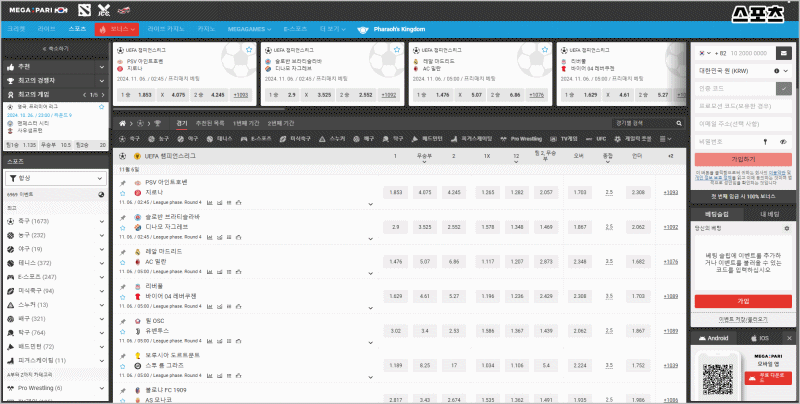This screenshot has height=404, width=800.
Task: Select E-스포츠 gamepad in the sport icon strip
Action: tap(256, 139)
